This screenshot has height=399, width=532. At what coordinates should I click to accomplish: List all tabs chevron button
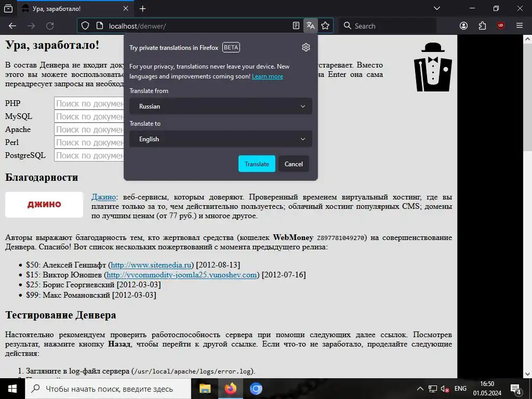point(437,8)
